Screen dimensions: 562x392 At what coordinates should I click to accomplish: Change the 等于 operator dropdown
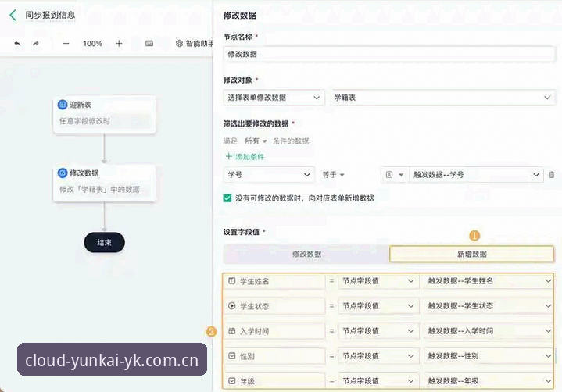click(x=333, y=175)
